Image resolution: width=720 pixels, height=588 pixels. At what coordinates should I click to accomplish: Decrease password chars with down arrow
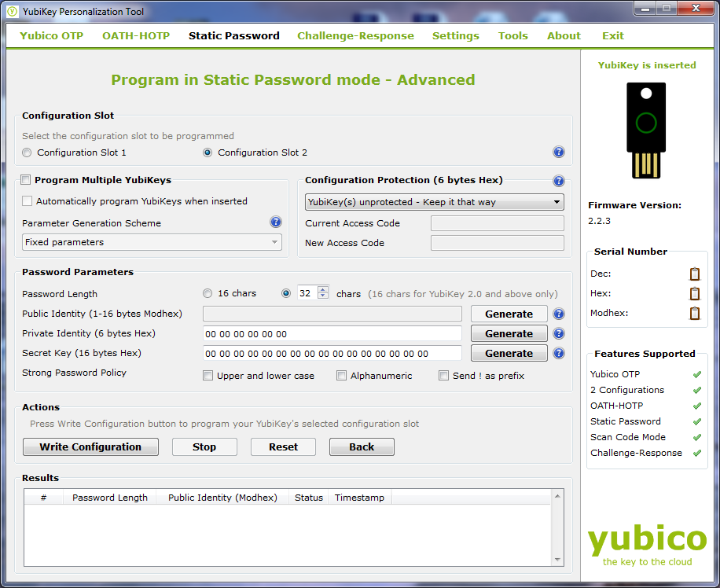[x=323, y=296]
